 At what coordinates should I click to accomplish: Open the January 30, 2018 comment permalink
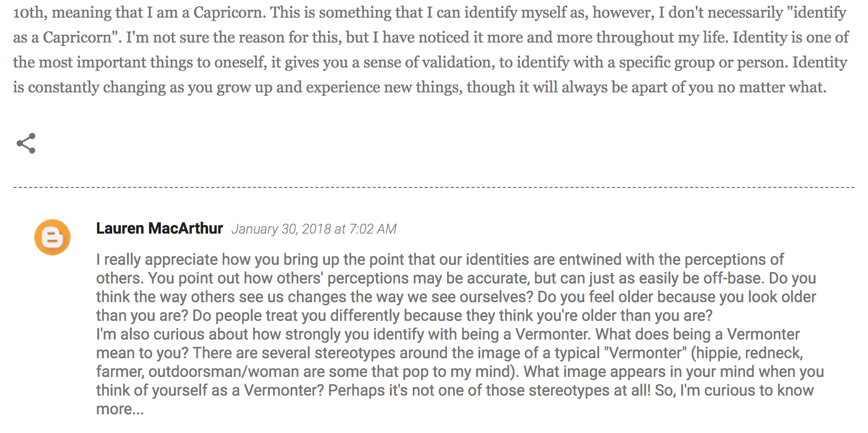(x=314, y=229)
